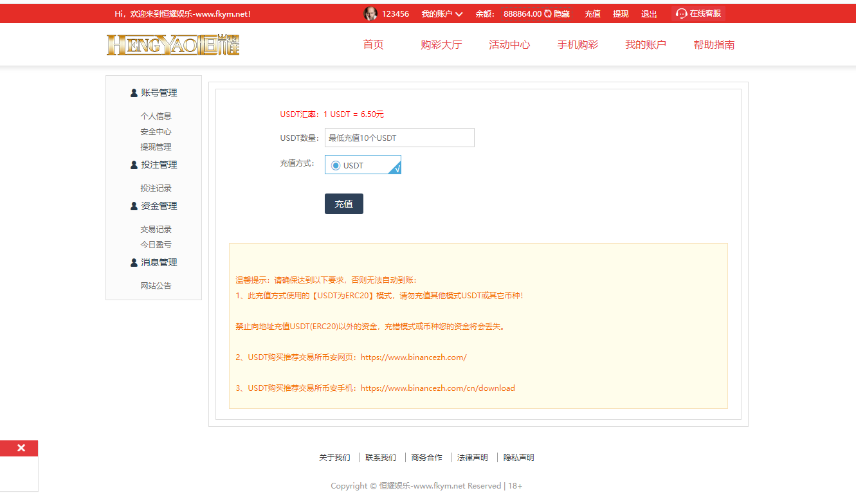The image size is (856, 504).
Task: Click the 充值 recharge button
Action: (343, 203)
